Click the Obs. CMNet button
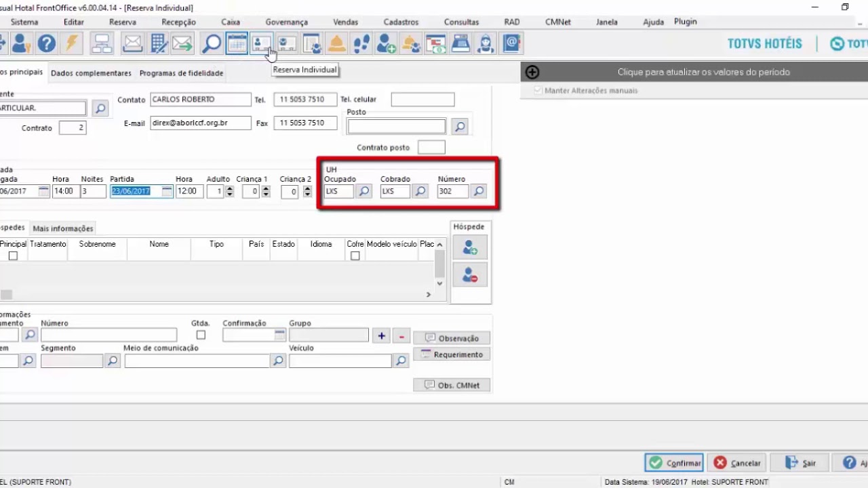868x488 pixels. click(x=452, y=385)
